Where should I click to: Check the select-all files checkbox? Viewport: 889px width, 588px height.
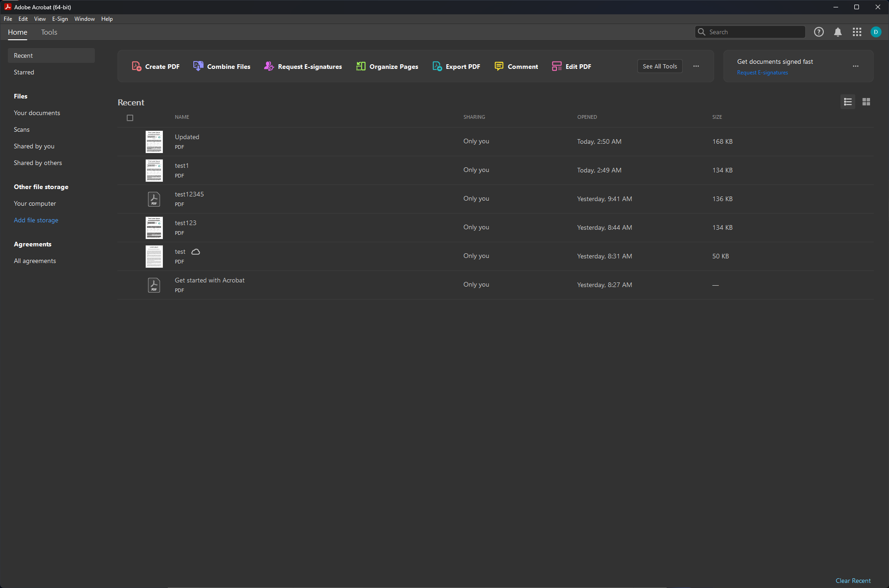130,118
